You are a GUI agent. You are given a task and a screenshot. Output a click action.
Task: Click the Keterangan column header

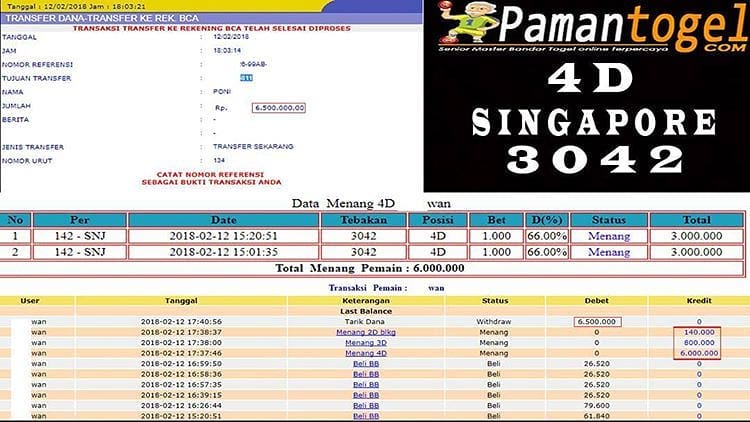[366, 301]
